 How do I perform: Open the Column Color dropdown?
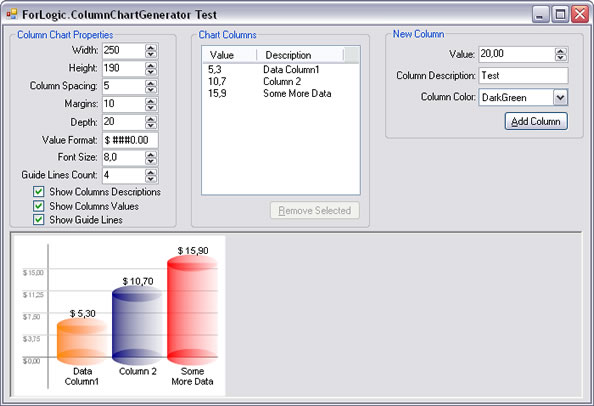tap(560, 97)
